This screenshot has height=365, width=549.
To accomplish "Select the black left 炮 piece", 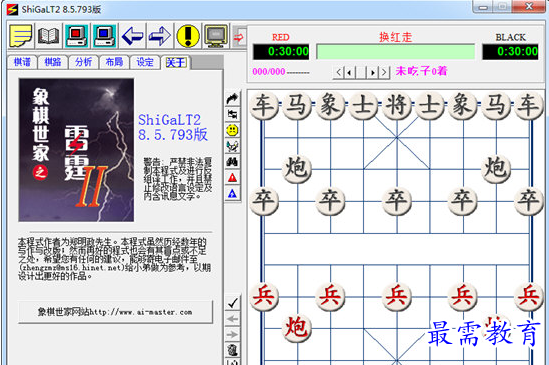I will point(297,168).
